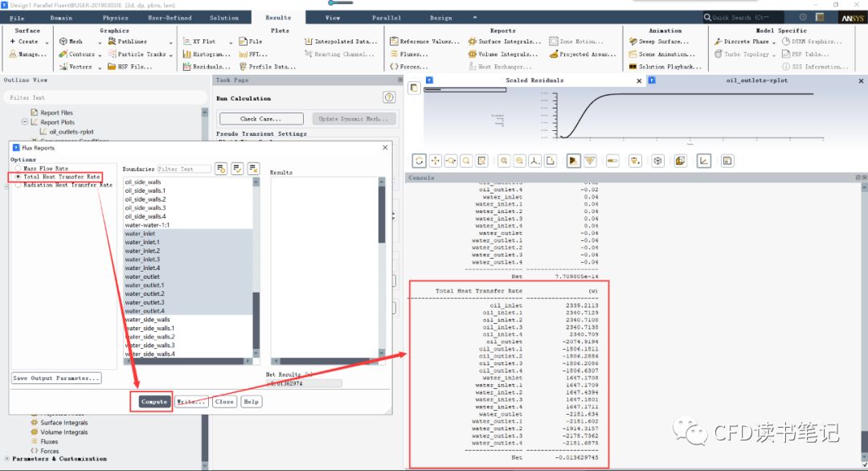Open the Surface Create dropdown arrow
Image resolution: width=868 pixels, height=471 pixels.
point(47,42)
